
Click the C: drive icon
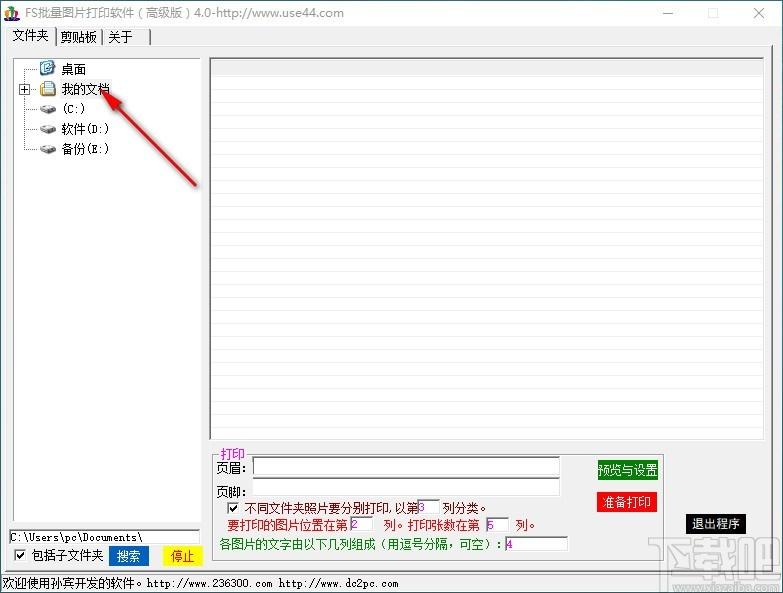pyautogui.click(x=47, y=109)
